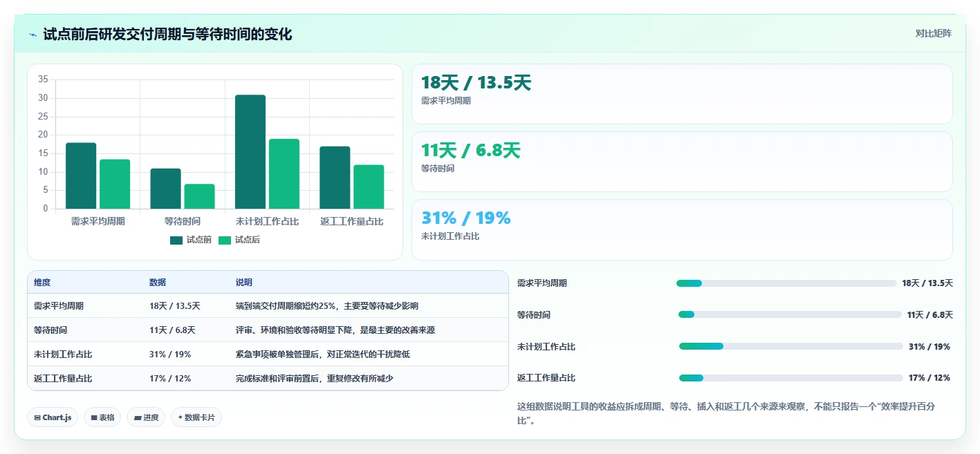Click the 表格 tag chip
The image size is (980, 454).
102,417
